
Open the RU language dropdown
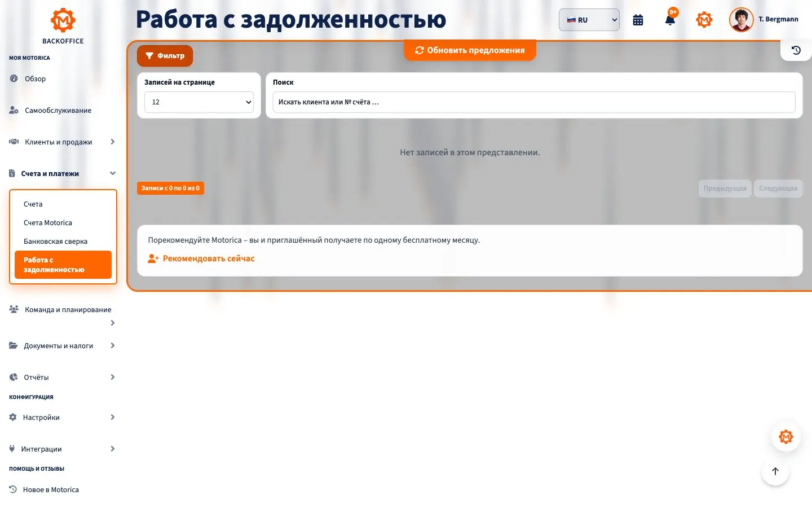coord(589,20)
